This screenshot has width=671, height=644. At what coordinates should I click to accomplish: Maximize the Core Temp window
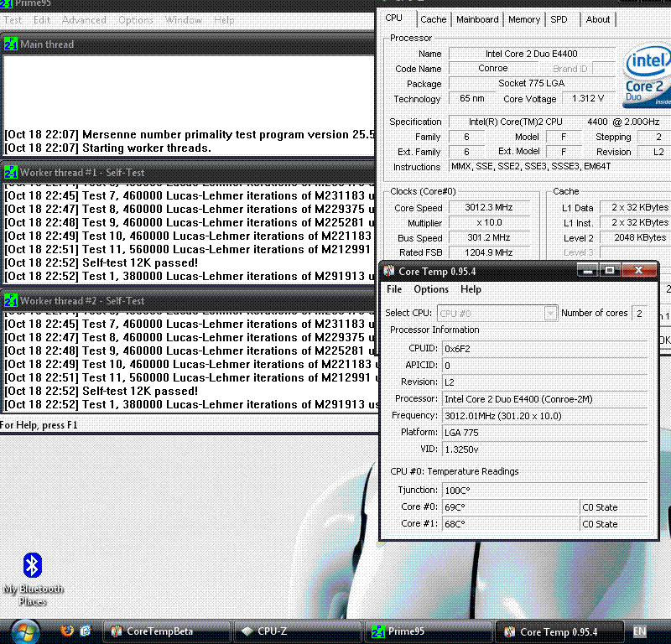(610, 270)
